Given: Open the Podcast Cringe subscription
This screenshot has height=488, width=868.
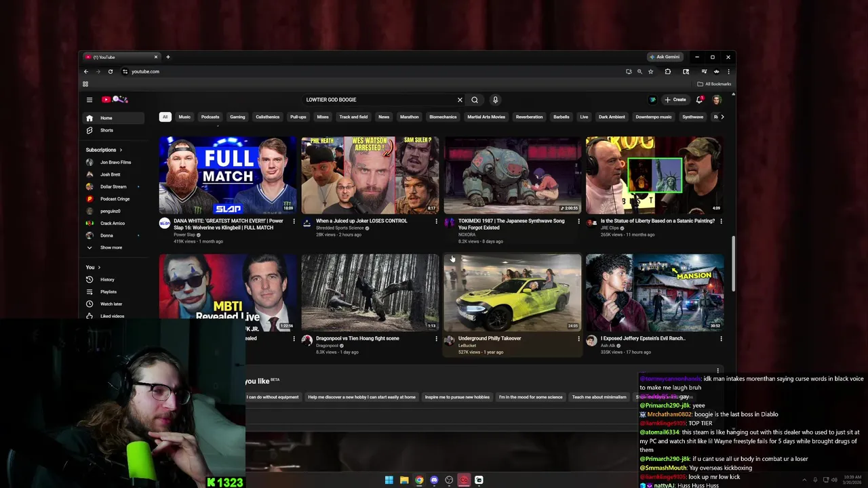Looking at the screenshot, I should click(114, 199).
